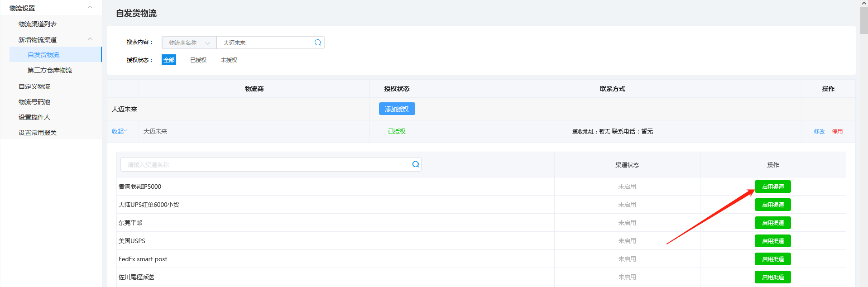Go to 第三方仓库物流 menu item
The image size is (868, 287).
point(50,70)
